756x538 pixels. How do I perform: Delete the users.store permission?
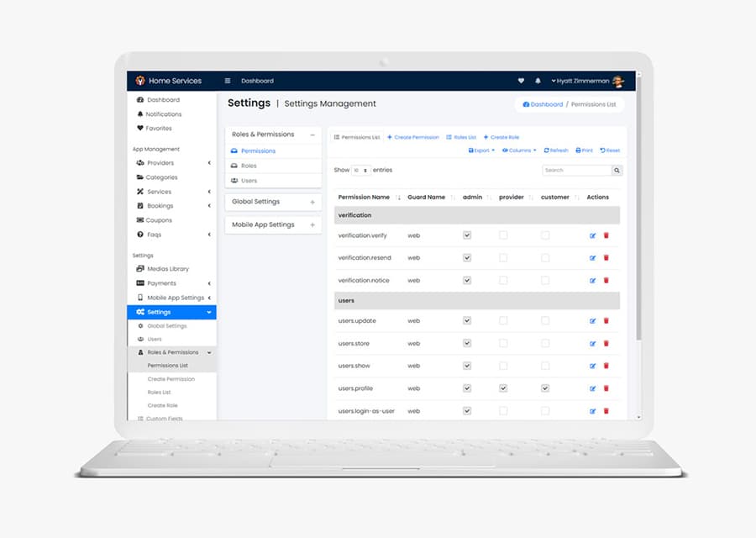coord(606,344)
